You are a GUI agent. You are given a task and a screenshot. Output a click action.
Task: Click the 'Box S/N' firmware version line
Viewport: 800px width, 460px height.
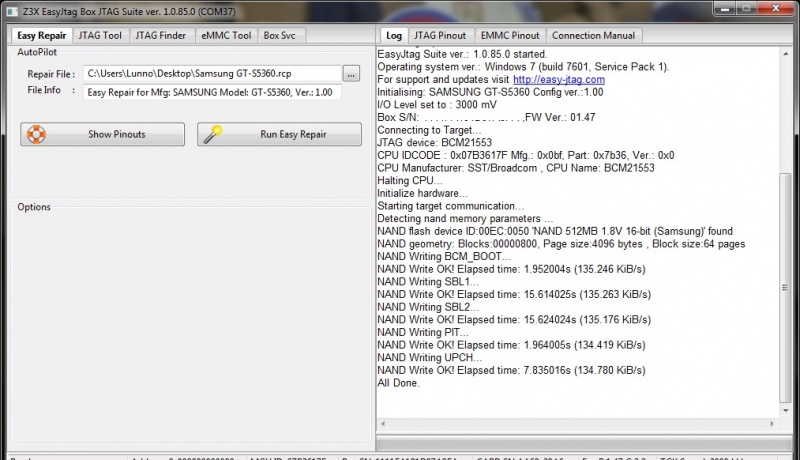point(486,117)
